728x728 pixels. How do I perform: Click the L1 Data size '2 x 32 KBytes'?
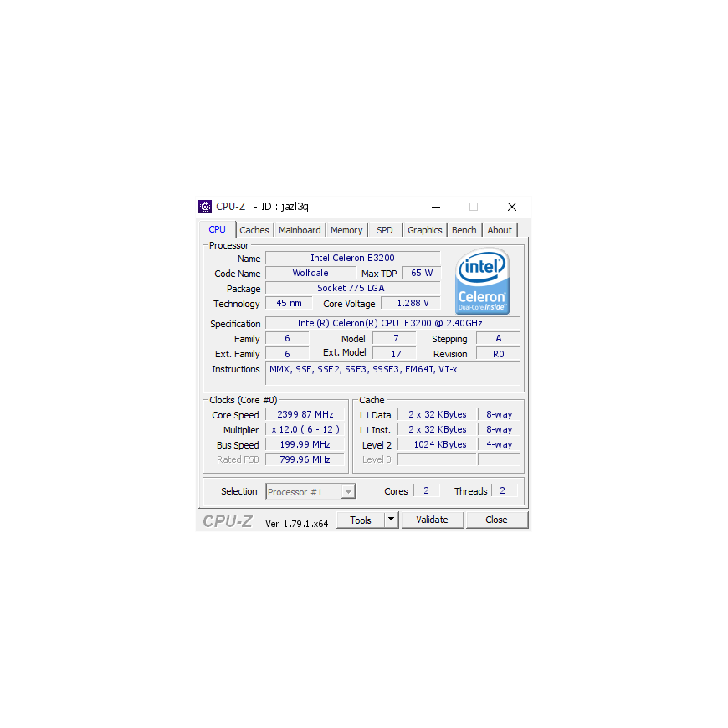(x=438, y=414)
